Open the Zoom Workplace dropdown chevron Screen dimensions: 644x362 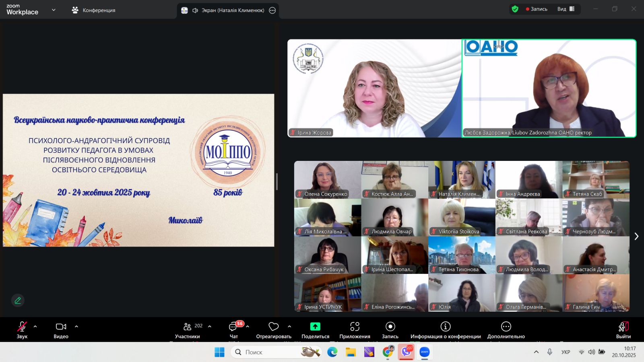54,10
